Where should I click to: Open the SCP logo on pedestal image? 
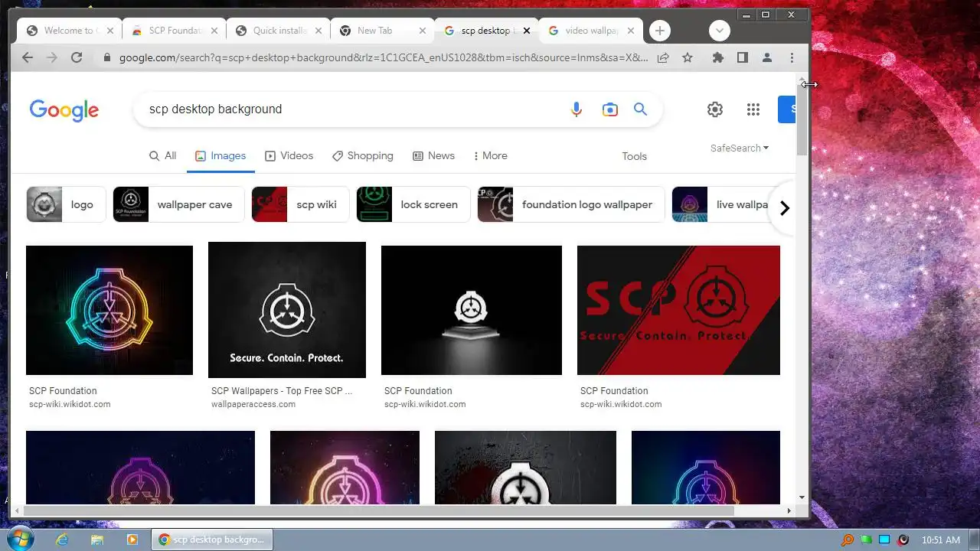(x=472, y=310)
